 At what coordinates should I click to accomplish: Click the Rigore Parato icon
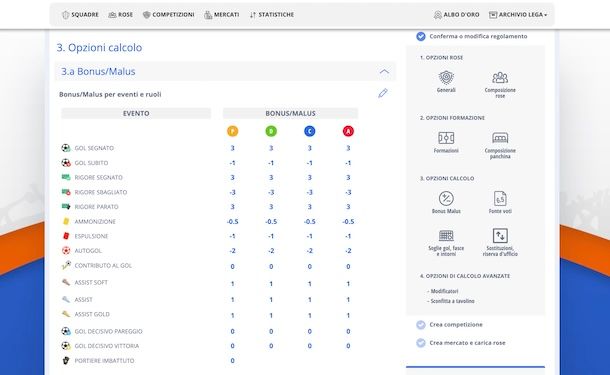(66, 207)
